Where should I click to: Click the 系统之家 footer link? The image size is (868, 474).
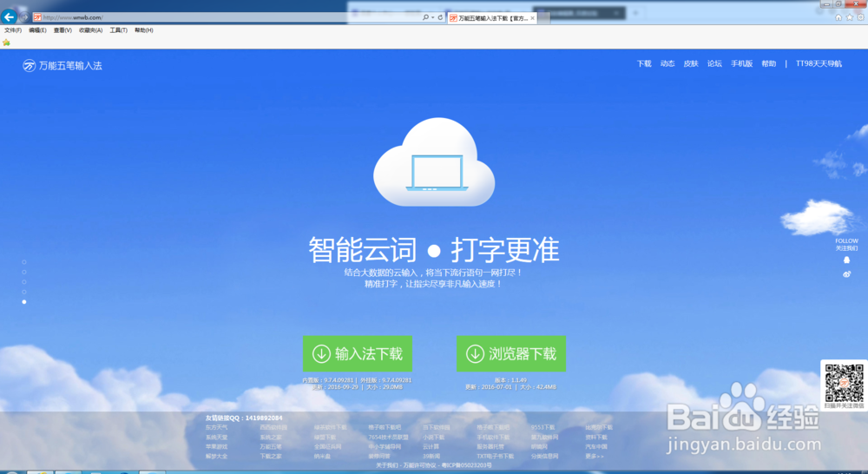coord(271,438)
